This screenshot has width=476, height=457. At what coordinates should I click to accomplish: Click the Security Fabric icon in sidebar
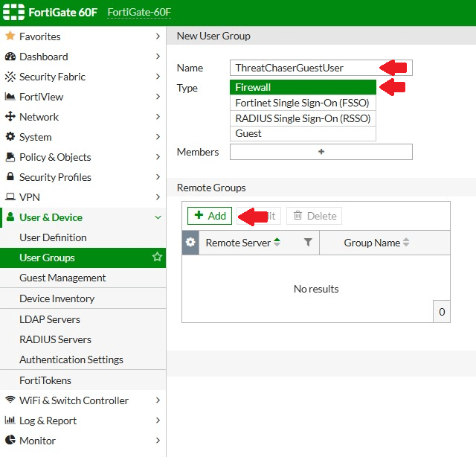(x=10, y=77)
